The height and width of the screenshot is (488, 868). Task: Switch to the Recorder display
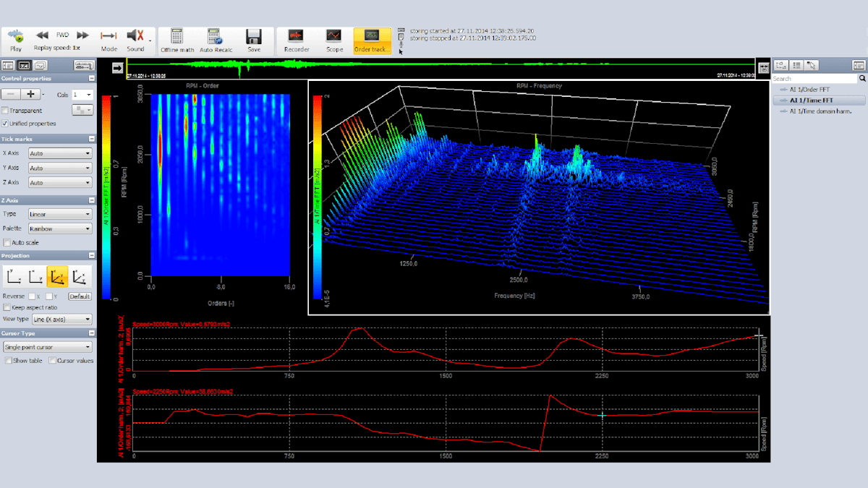pyautogui.click(x=297, y=41)
